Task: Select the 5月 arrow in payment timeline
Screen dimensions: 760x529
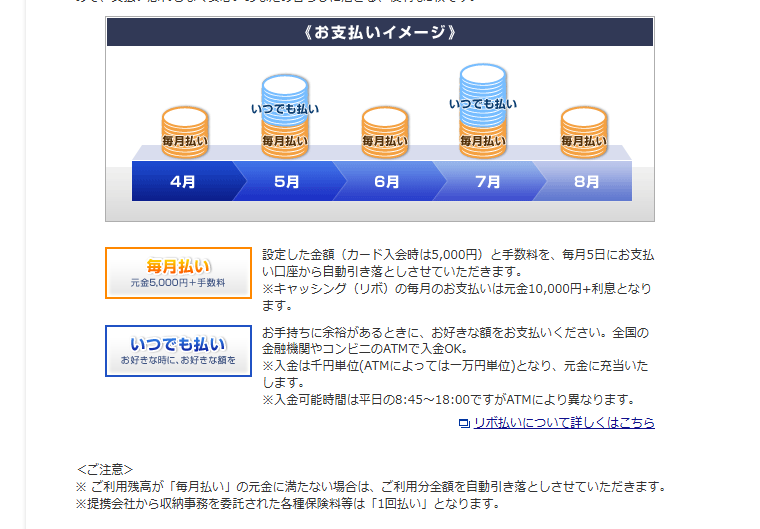Action: click(287, 181)
